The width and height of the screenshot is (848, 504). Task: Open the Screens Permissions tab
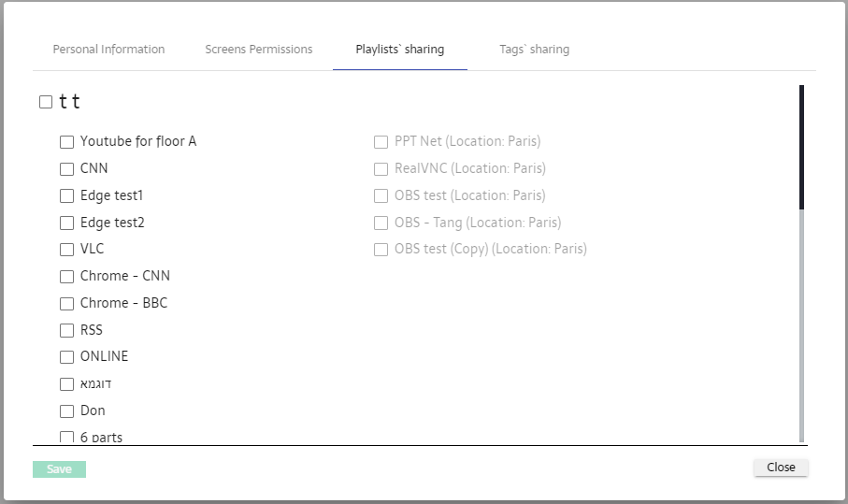[259, 50]
